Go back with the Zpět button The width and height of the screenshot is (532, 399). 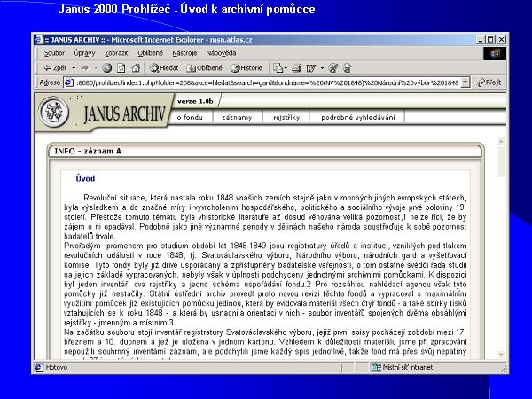55,68
